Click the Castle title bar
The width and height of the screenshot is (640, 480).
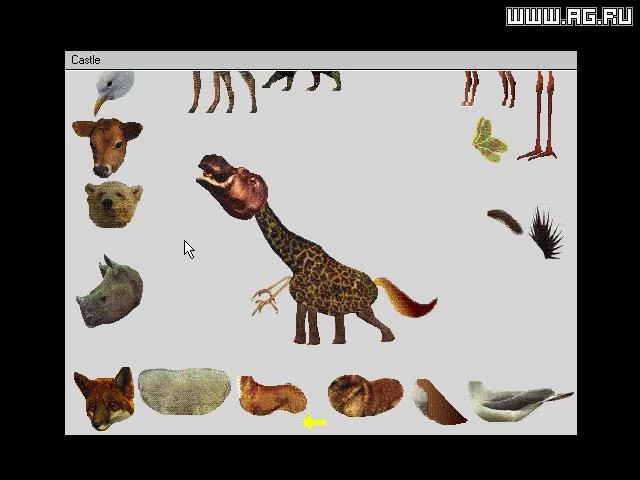coord(321,60)
